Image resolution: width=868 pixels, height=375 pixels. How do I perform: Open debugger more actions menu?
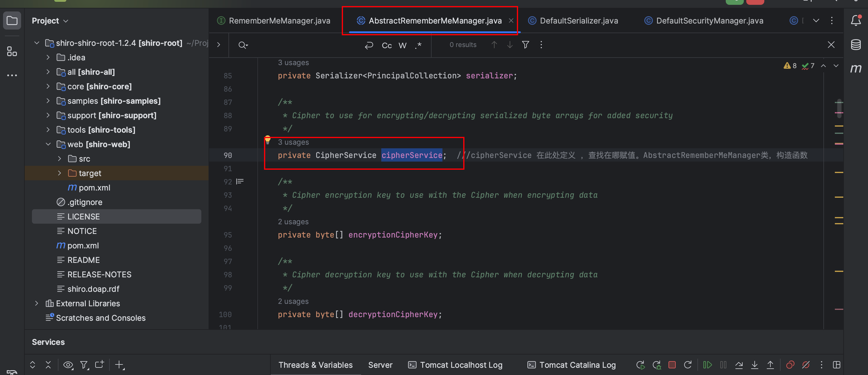pyautogui.click(x=822, y=365)
